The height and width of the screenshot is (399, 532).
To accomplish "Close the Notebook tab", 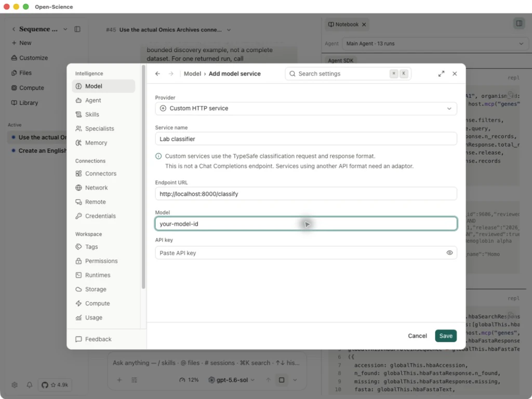I will (x=364, y=24).
